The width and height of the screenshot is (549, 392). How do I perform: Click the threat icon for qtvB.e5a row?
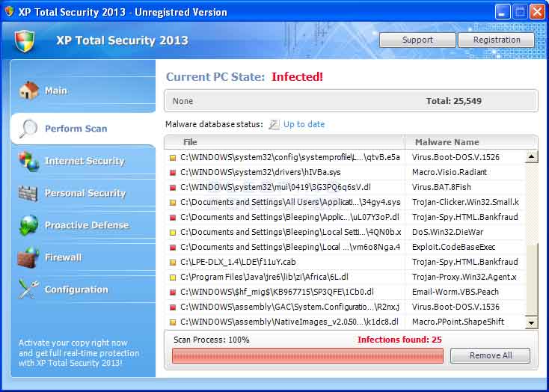(172, 158)
